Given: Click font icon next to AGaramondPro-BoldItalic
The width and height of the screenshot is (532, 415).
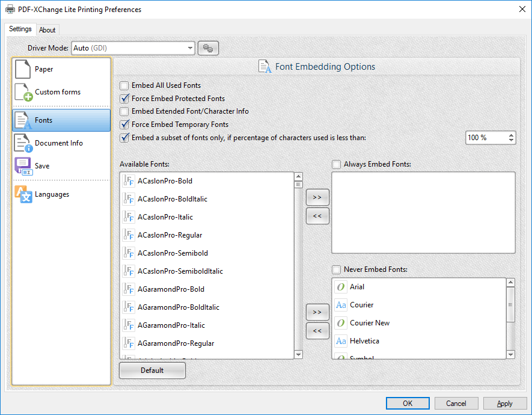Looking at the screenshot, I should coord(129,307).
